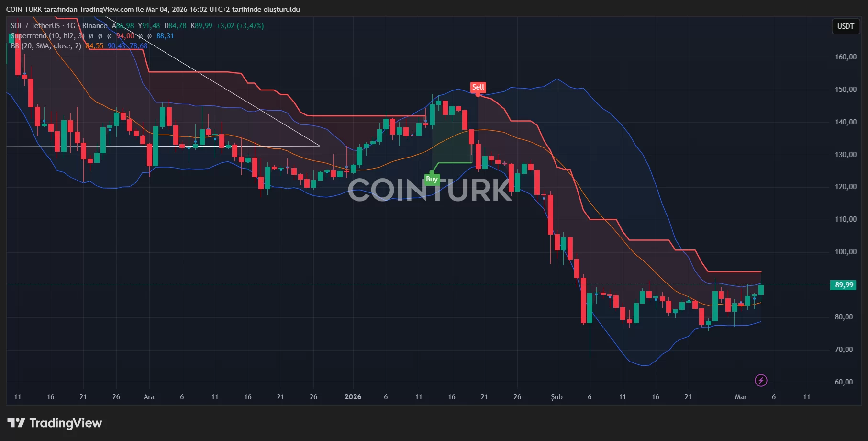868x441 pixels.
Task: Click the price scale near the 100,00 level
Action: click(x=846, y=251)
